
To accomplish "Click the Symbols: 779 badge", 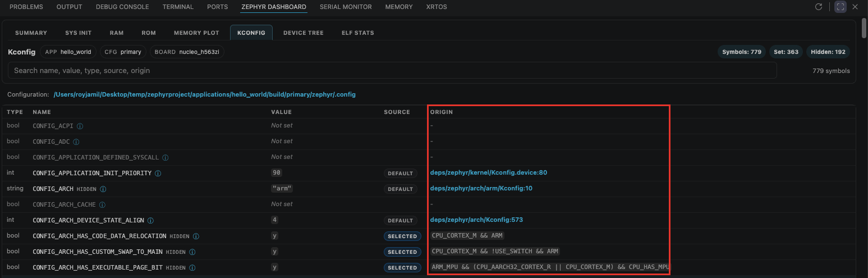I will [x=742, y=52].
